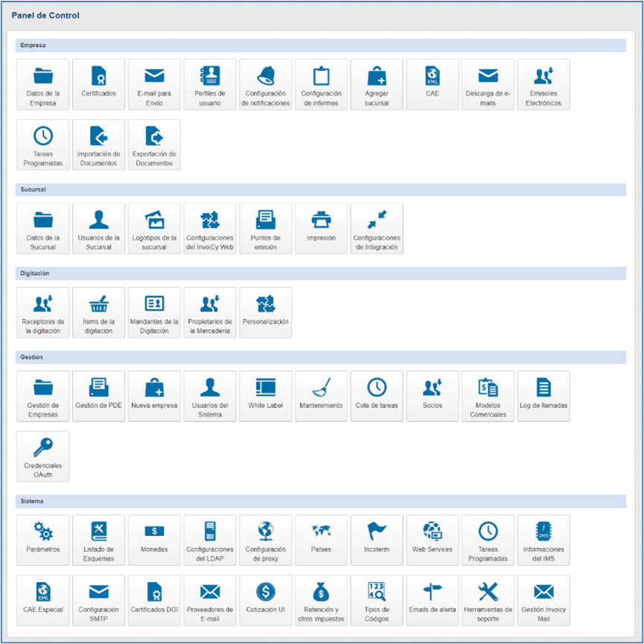Open Ítems de la digitación basket
644x644 pixels.
[98, 304]
